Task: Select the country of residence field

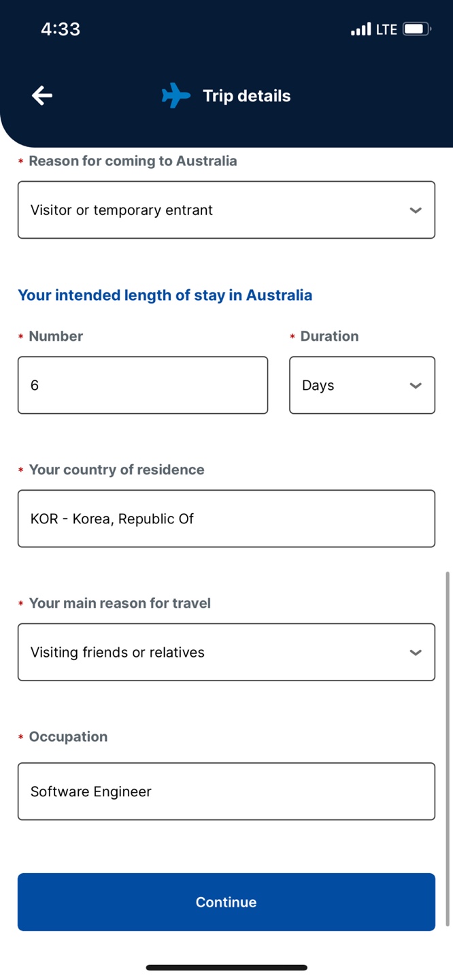Action: (227, 519)
